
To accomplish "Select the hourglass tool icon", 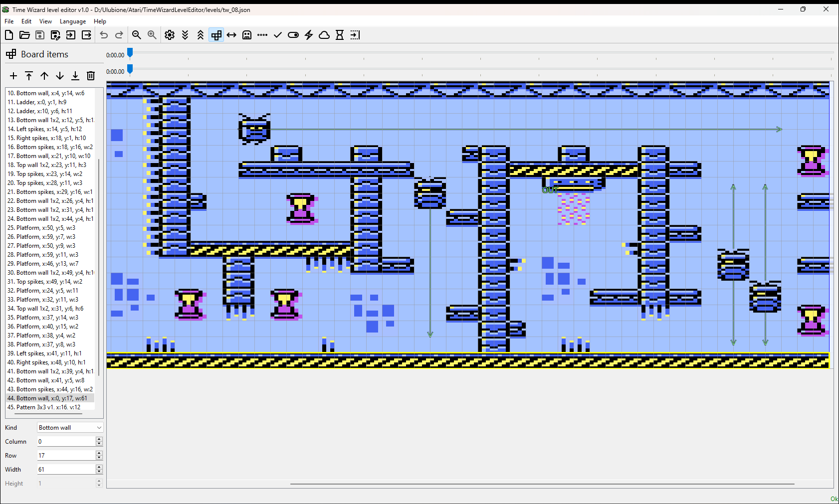I will pos(340,35).
